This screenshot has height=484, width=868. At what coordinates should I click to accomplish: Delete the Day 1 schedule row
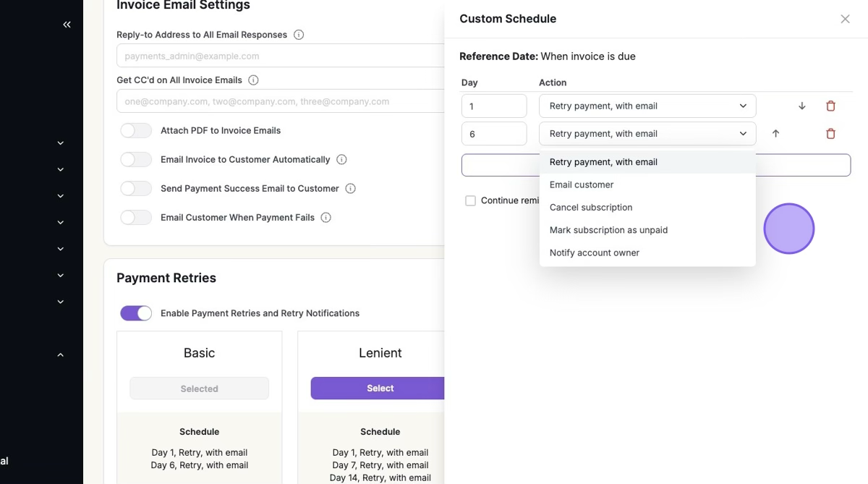point(830,106)
